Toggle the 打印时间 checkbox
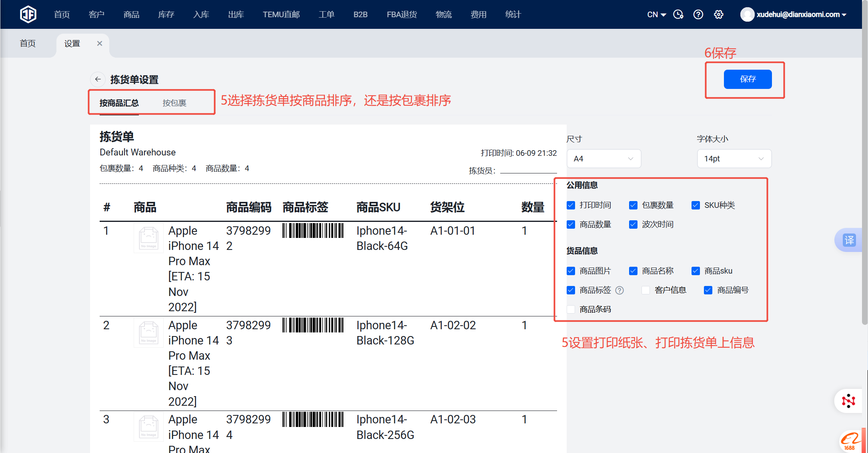 coord(571,205)
